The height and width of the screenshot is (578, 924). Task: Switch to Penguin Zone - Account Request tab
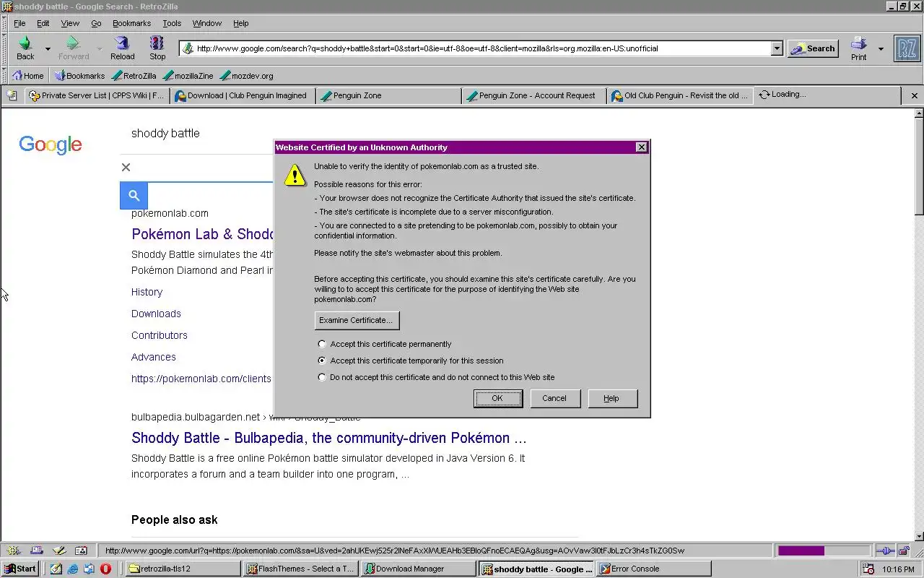click(533, 95)
